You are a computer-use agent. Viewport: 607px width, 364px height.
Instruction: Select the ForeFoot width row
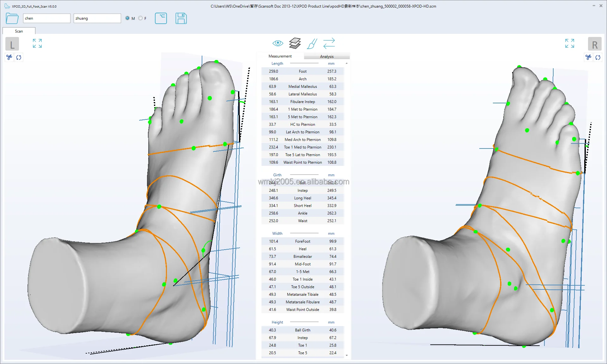tap(303, 241)
